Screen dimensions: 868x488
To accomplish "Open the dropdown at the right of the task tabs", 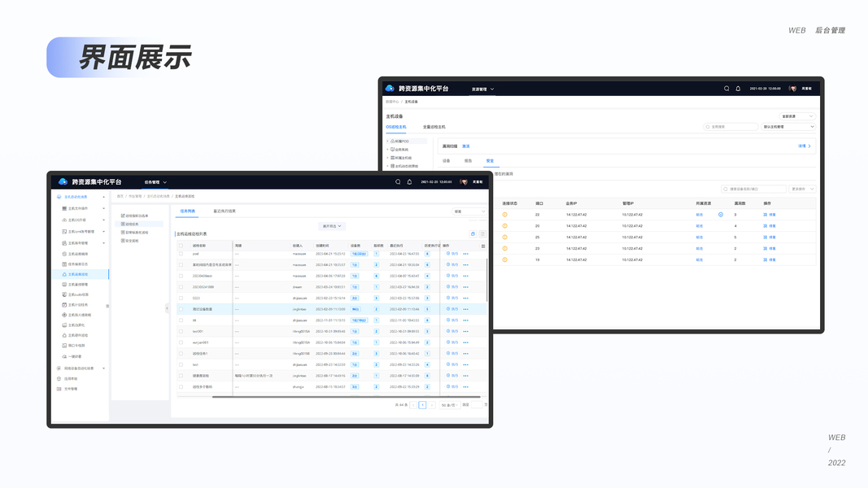I will pyautogui.click(x=469, y=211).
